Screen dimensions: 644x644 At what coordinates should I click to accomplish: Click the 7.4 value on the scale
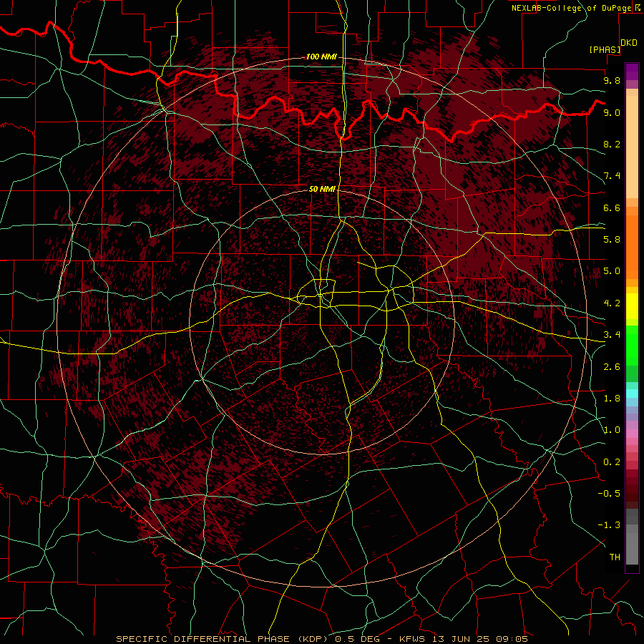click(x=612, y=176)
